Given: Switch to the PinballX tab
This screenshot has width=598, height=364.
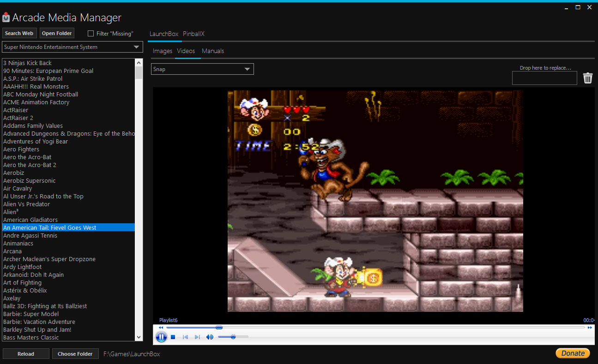Looking at the screenshot, I should pyautogui.click(x=193, y=34).
